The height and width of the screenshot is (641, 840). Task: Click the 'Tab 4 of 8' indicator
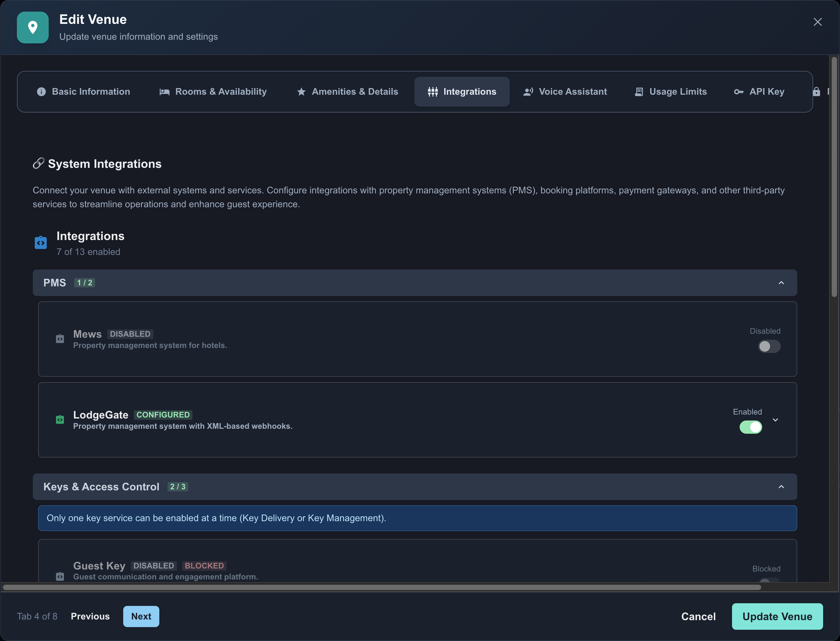click(37, 616)
